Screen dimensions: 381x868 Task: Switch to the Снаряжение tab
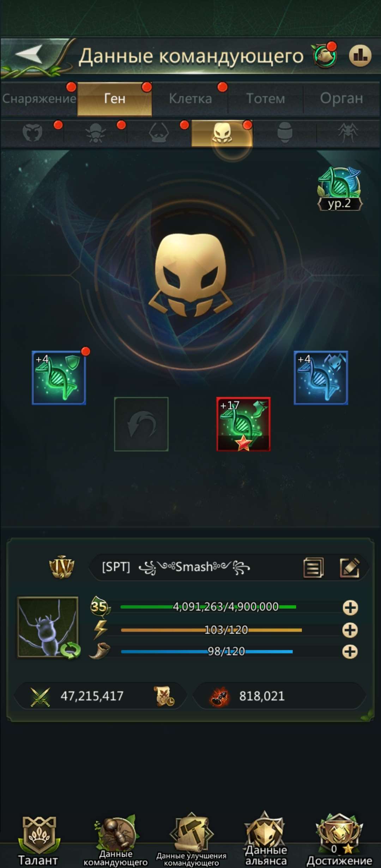(x=39, y=98)
